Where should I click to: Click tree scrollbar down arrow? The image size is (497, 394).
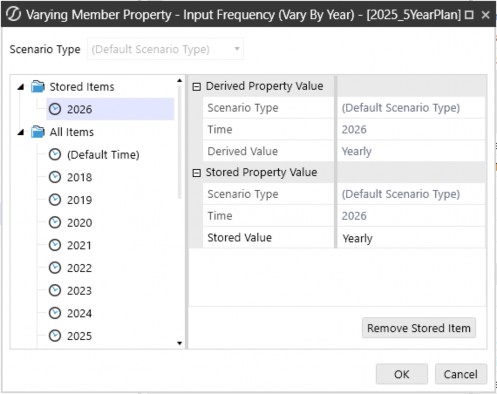tap(180, 343)
